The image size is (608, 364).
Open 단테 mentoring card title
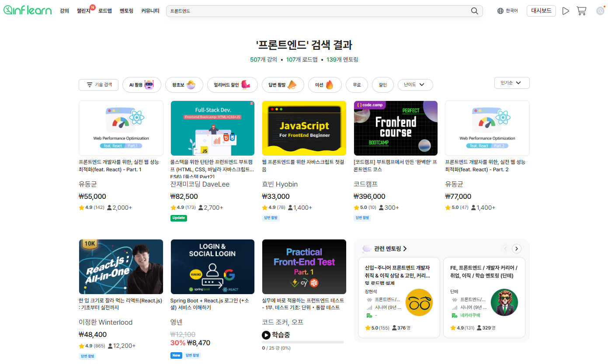(483, 271)
